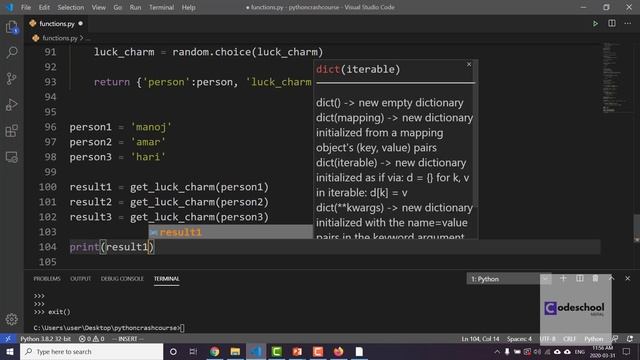Open the Extensions view
The image size is (640, 360).
[12, 131]
